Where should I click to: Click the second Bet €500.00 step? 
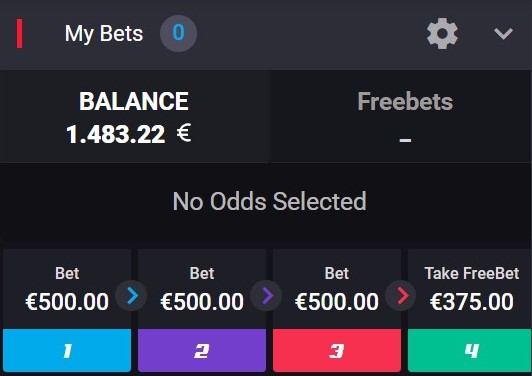[x=202, y=289]
